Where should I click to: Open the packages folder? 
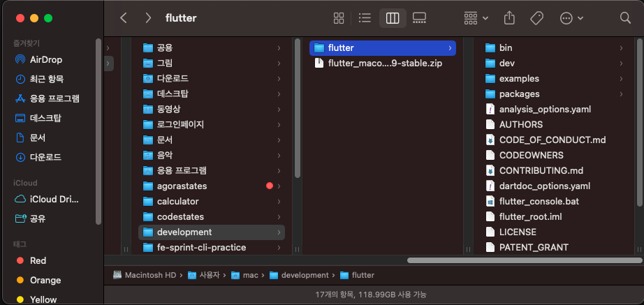(x=554, y=94)
